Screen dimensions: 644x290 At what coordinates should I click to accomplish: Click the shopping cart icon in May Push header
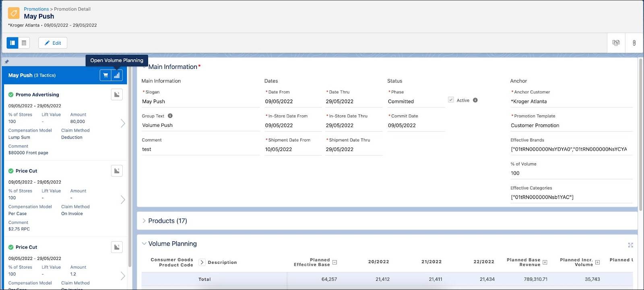coord(105,75)
